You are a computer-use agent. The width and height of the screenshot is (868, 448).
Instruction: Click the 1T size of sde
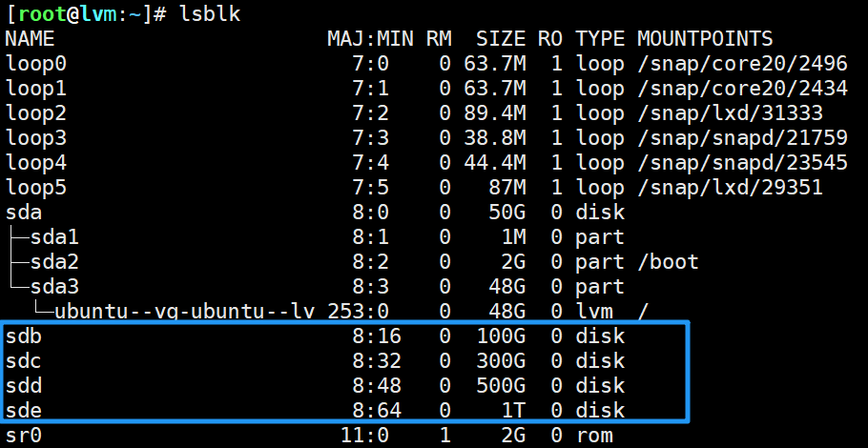[512, 411]
